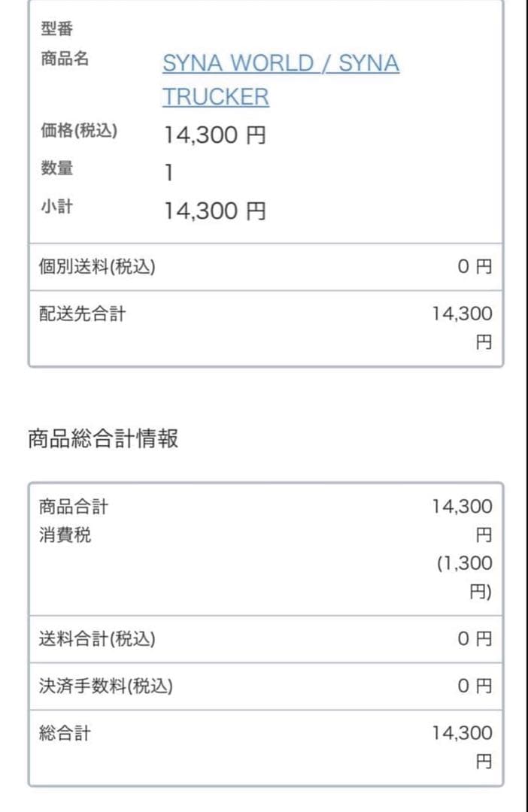
Task: Click the quantity value 1
Action: [x=169, y=173]
